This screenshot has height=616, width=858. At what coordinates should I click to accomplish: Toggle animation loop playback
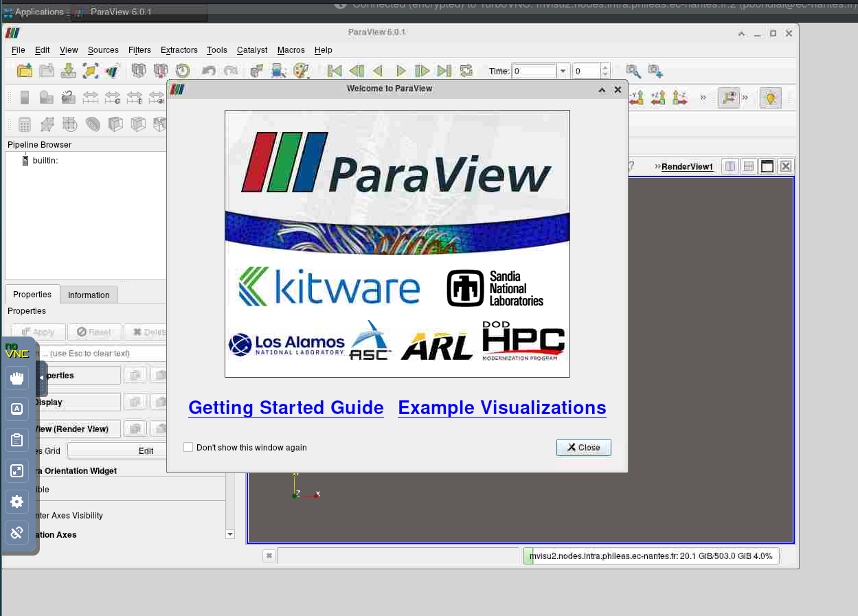point(466,71)
